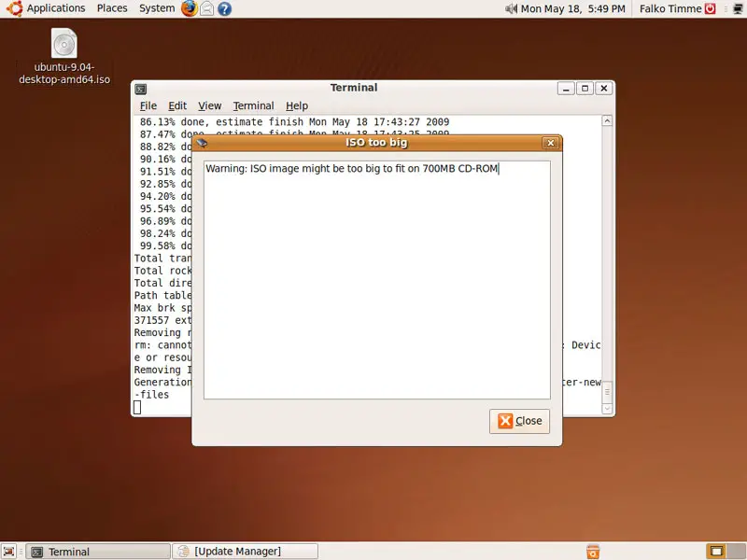The width and height of the screenshot is (747, 560).
Task: Switch to the Terminal taskbar button
Action: click(x=98, y=552)
